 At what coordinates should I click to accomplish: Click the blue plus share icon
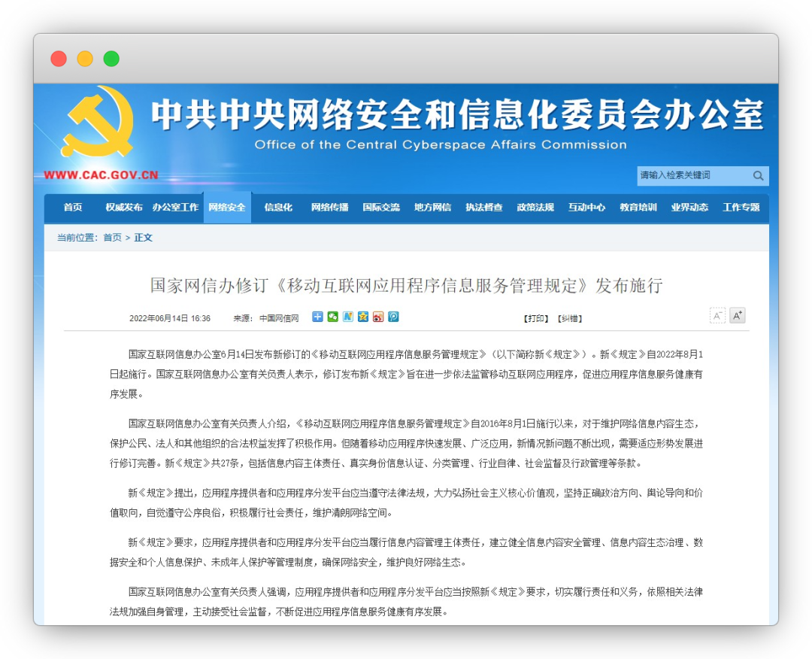(317, 317)
